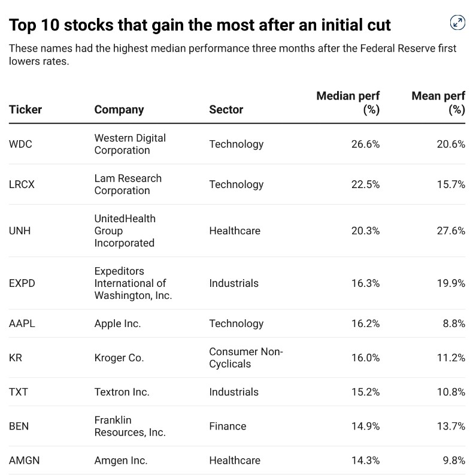Click the 27.6% mean performance value
Screen dimensions: 476x475
[x=451, y=231]
